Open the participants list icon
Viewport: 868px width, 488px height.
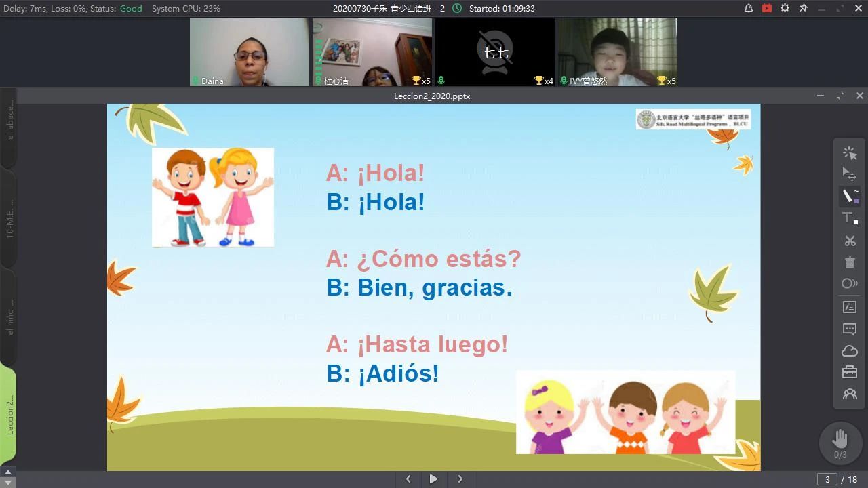(850, 394)
